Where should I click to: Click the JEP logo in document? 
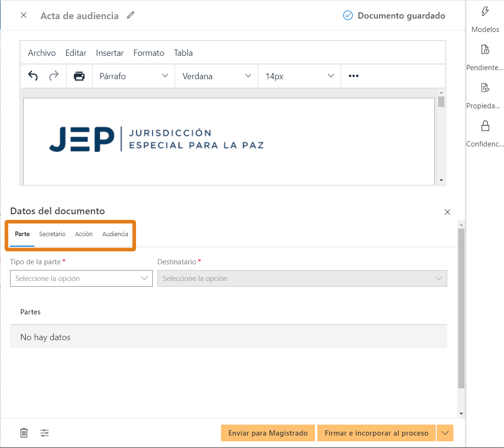157,139
